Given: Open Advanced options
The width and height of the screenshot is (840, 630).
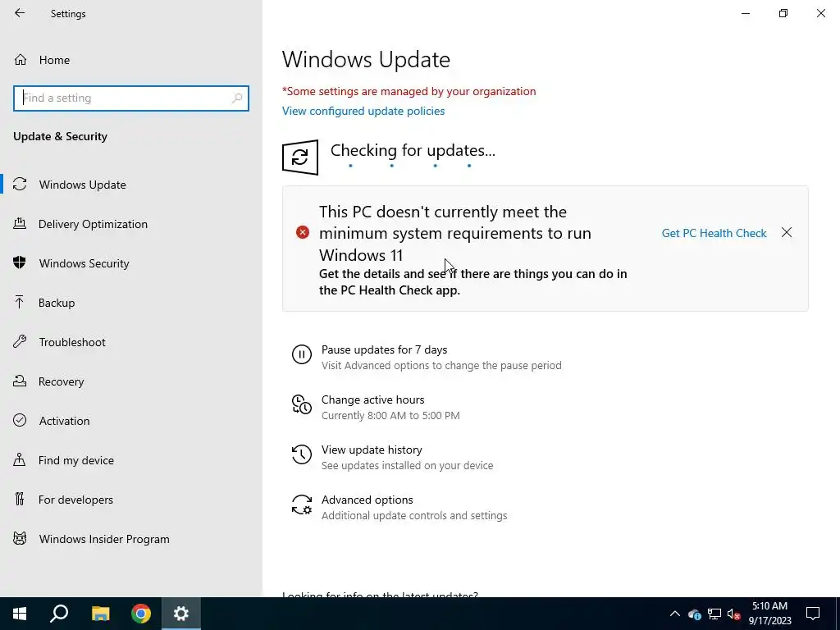Looking at the screenshot, I should [367, 500].
